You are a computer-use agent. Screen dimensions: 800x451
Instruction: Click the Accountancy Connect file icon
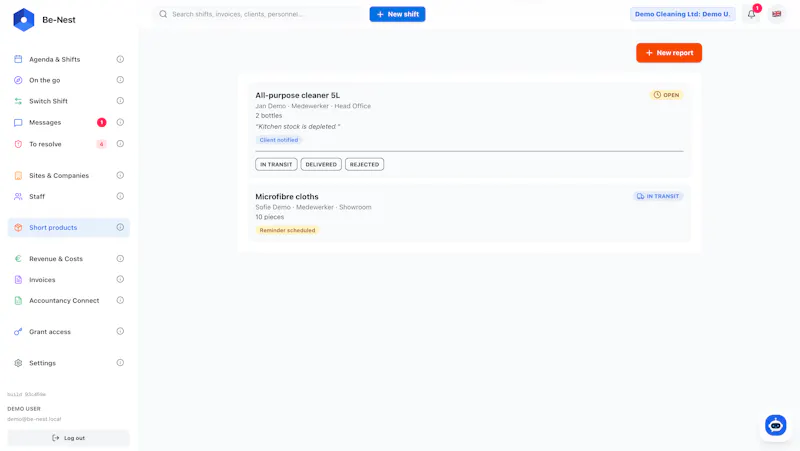pyautogui.click(x=18, y=300)
